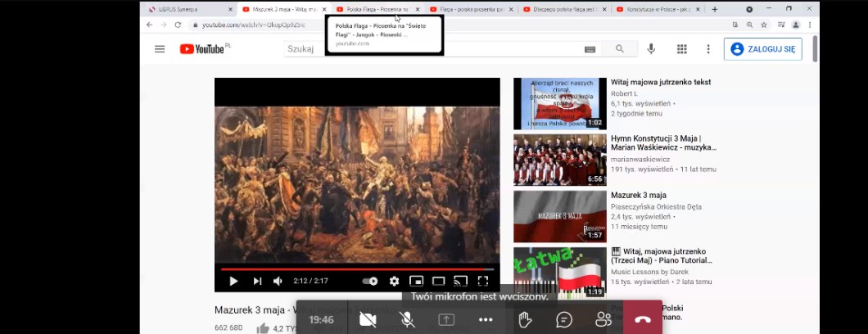Play the Mazurek 3 maja video
The image size is (868, 334).
233,281
